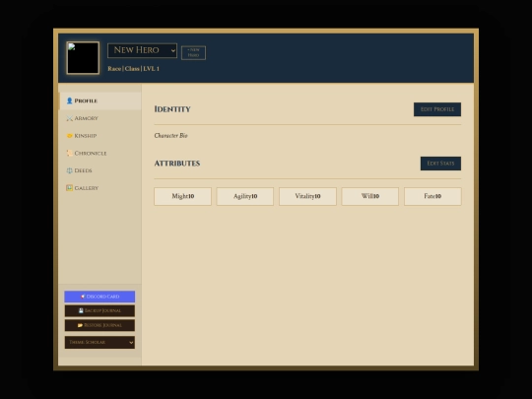
Task: Select the Fate attribute box
Action: 432,196
